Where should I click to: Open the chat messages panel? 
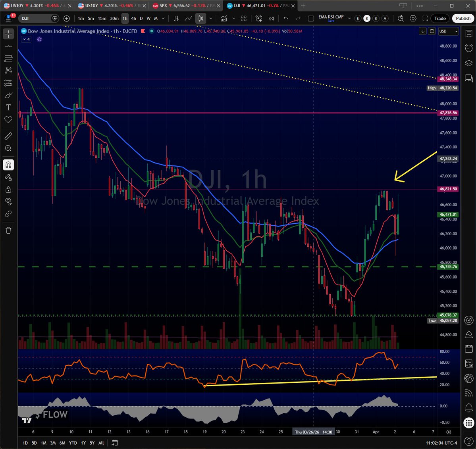[x=469, y=78]
